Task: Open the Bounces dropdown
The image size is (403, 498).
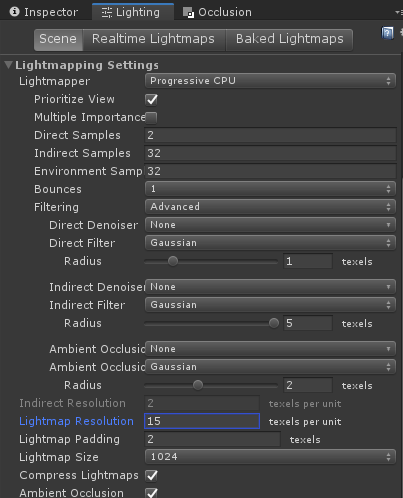Action: (270, 189)
